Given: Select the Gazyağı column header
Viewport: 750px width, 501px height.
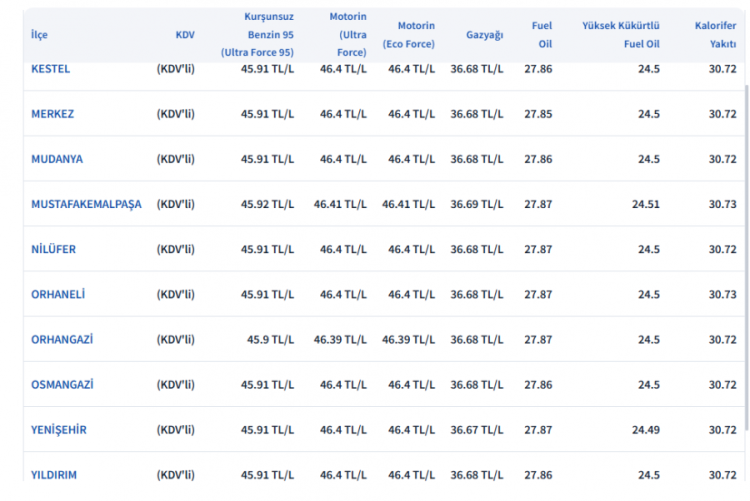Looking at the screenshot, I should click(484, 34).
